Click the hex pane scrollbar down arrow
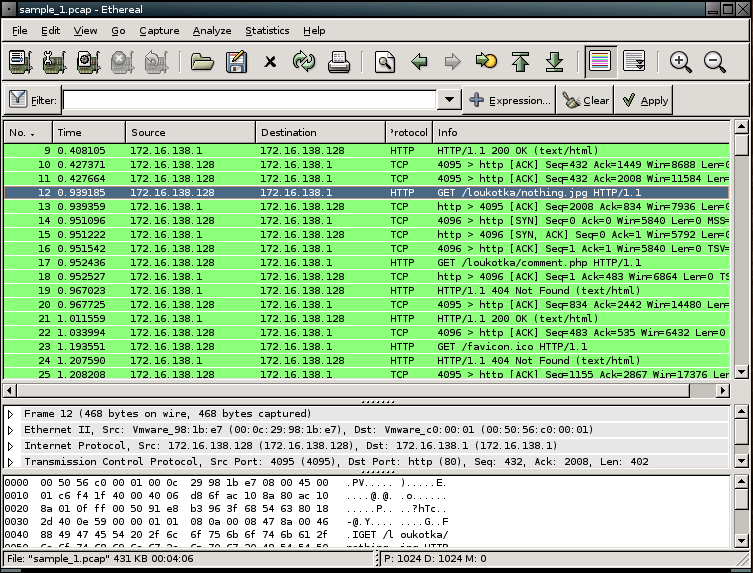 [x=741, y=540]
